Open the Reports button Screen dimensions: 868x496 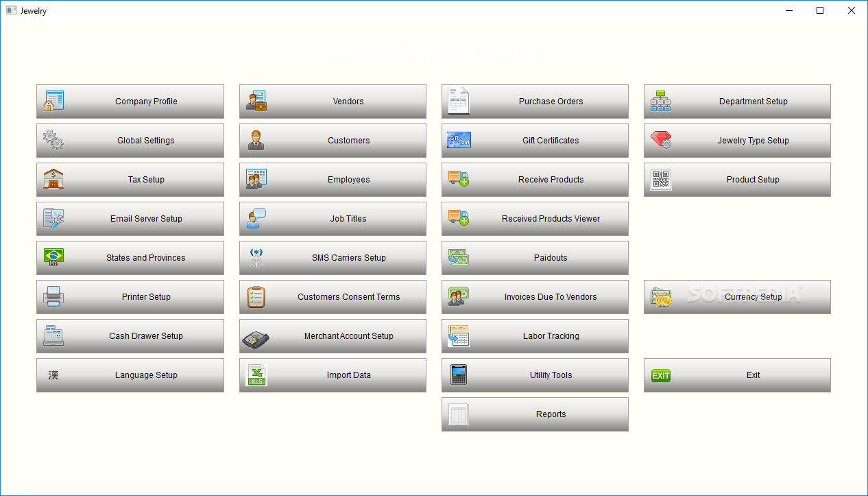[535, 414]
